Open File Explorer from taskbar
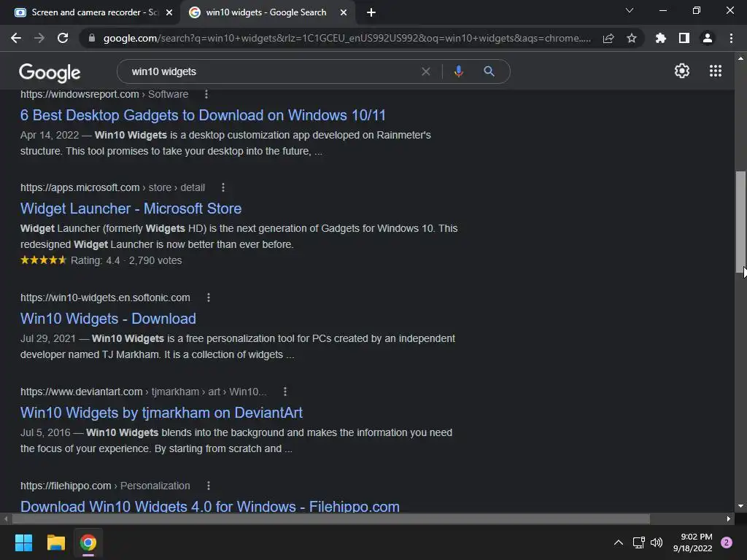This screenshot has width=747, height=560. 55,542
